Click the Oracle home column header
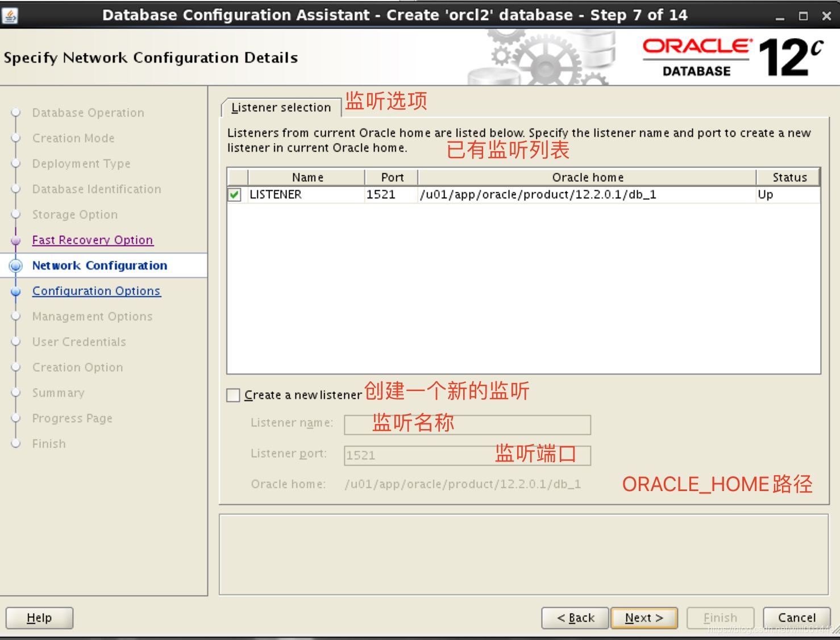The image size is (840, 640). click(x=587, y=177)
